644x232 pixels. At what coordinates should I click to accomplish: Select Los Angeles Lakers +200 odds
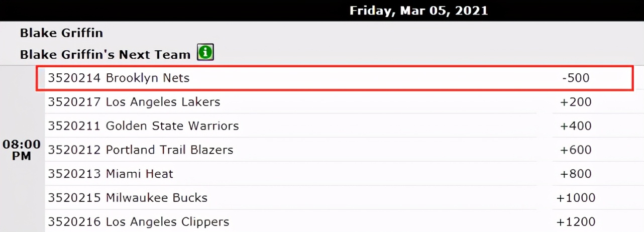(576, 102)
